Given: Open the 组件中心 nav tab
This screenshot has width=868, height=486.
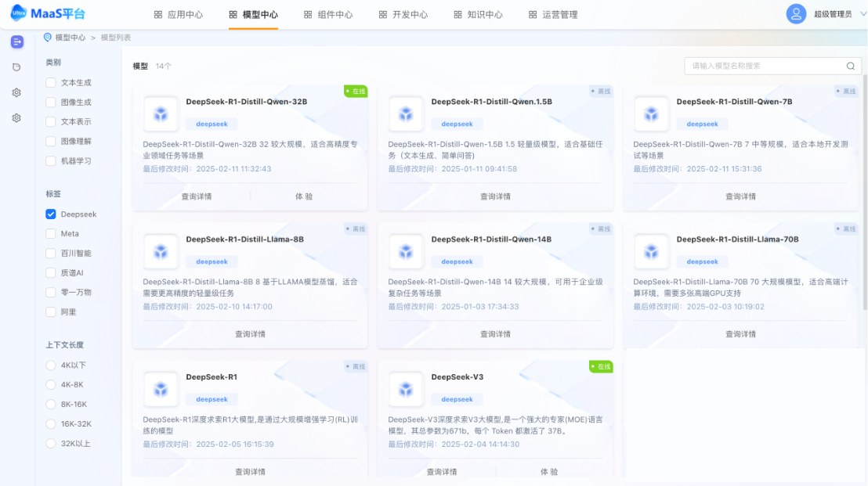Looking at the screenshot, I should click(x=328, y=15).
